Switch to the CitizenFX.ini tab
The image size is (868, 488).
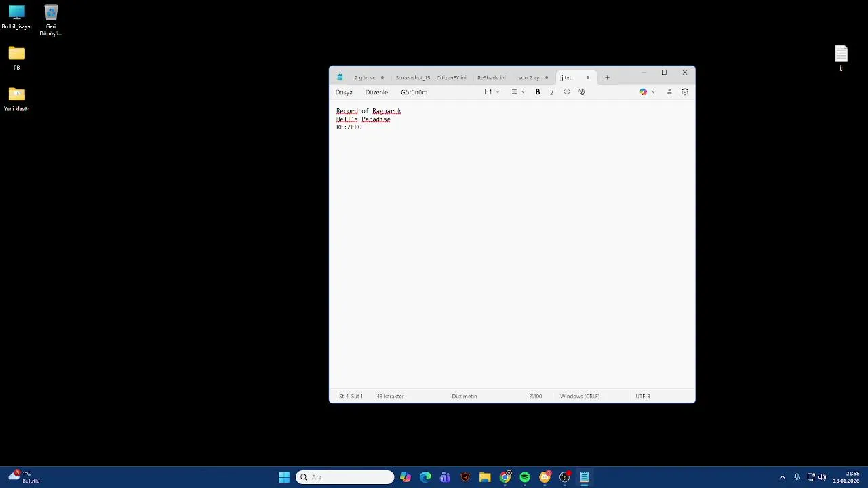click(x=452, y=78)
